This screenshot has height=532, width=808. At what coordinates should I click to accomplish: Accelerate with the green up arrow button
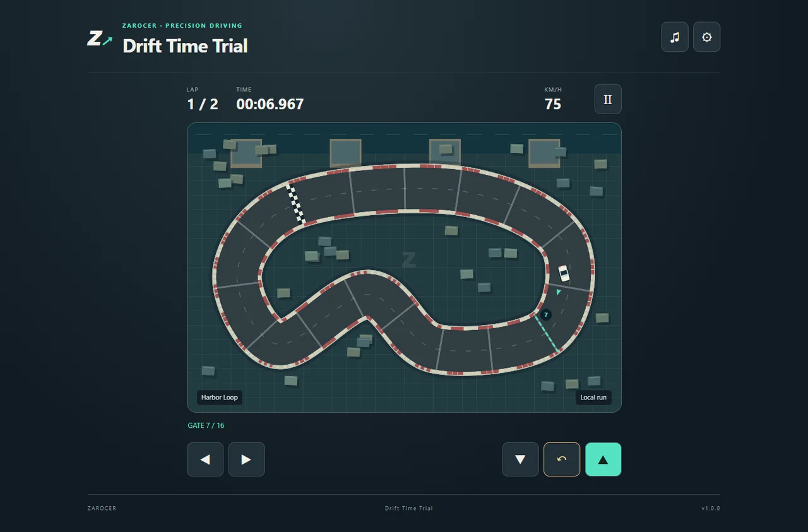pos(603,459)
